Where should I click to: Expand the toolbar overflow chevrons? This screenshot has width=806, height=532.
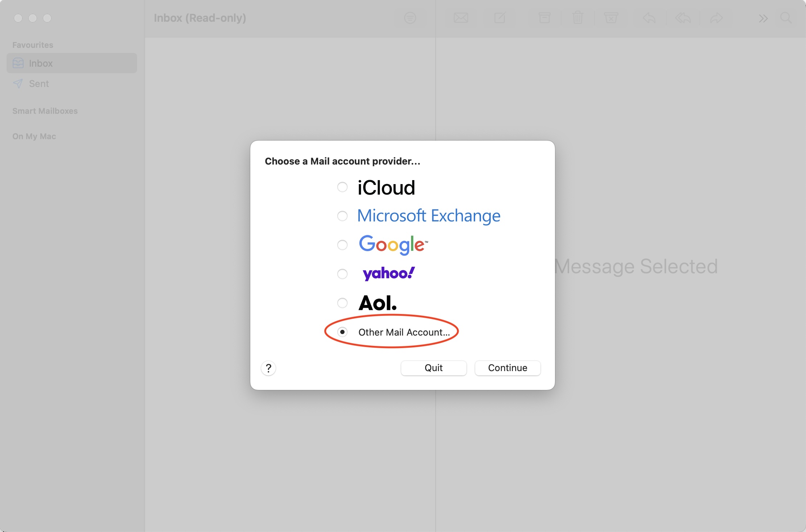[763, 18]
